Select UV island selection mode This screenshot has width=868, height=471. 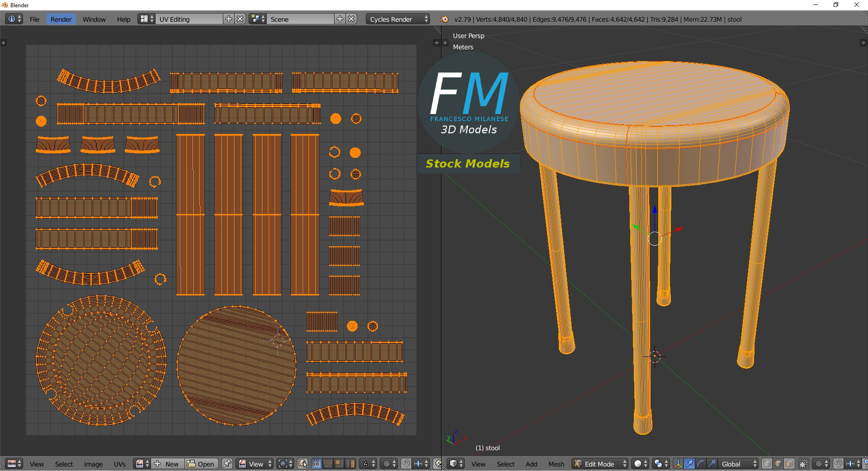point(350,464)
